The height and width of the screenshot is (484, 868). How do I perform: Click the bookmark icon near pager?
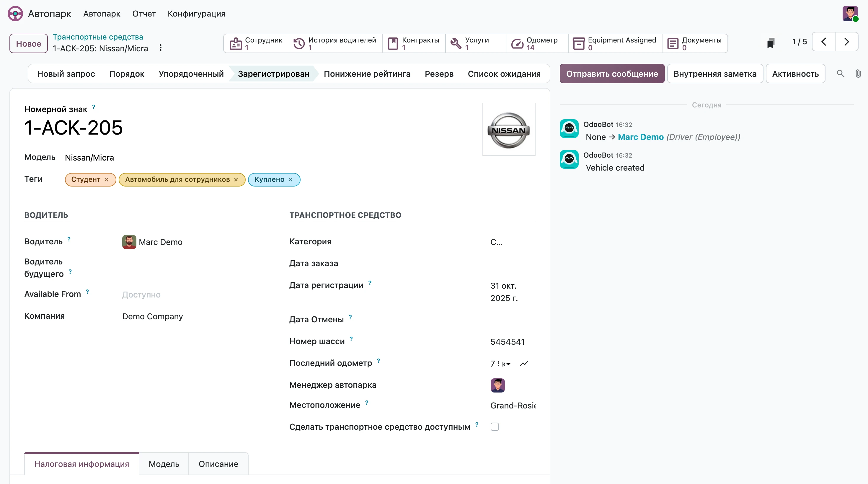pos(771,42)
